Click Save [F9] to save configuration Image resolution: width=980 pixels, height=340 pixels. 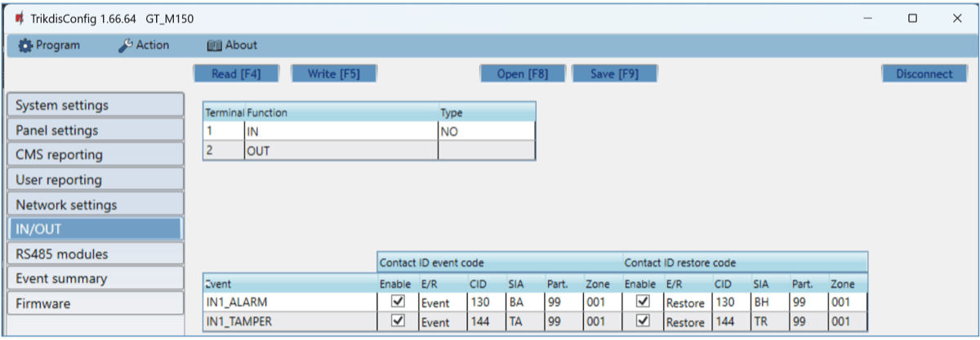(x=614, y=74)
